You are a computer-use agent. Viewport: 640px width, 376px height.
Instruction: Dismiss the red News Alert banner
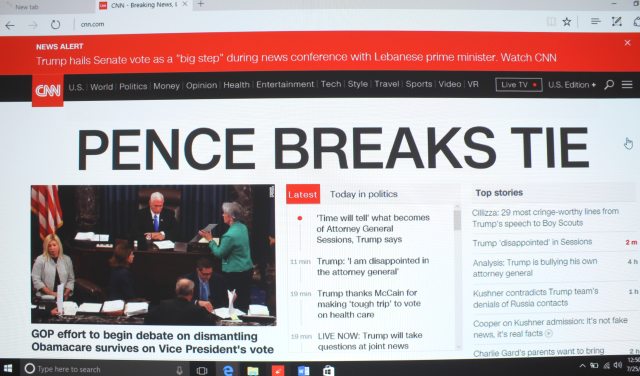(627, 43)
